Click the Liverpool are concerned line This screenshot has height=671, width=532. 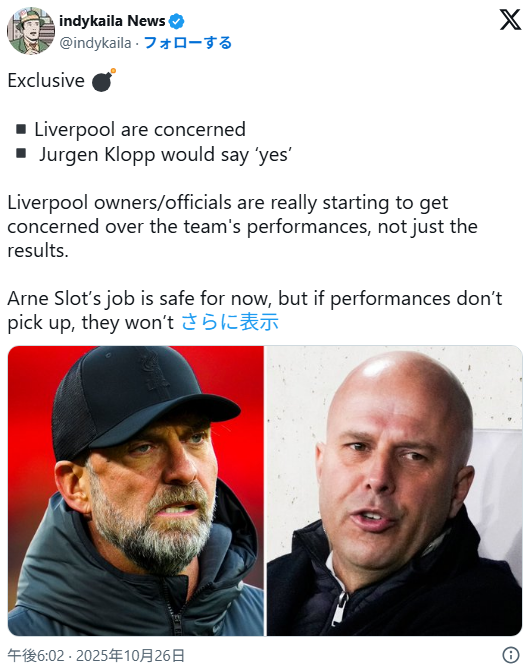point(140,129)
